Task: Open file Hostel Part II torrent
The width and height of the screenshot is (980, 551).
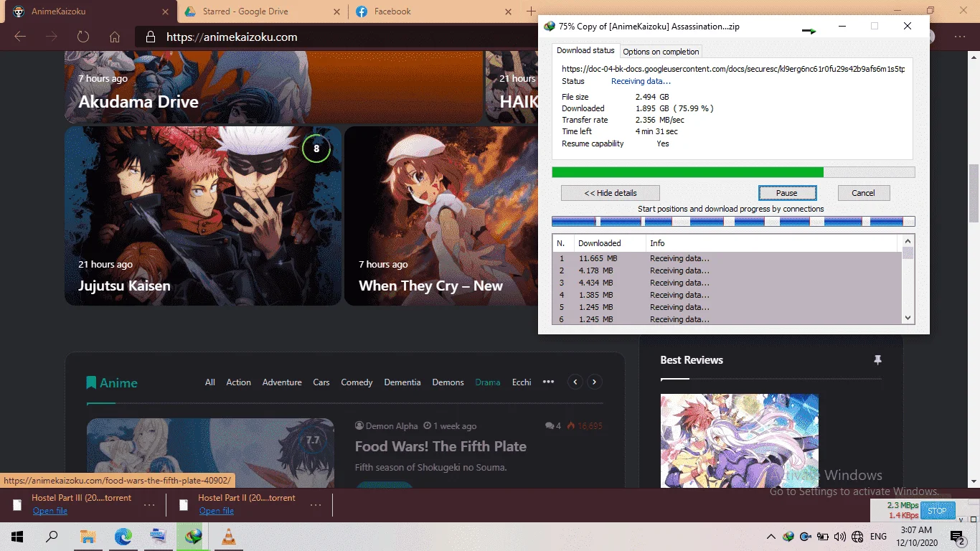Action: (x=217, y=511)
